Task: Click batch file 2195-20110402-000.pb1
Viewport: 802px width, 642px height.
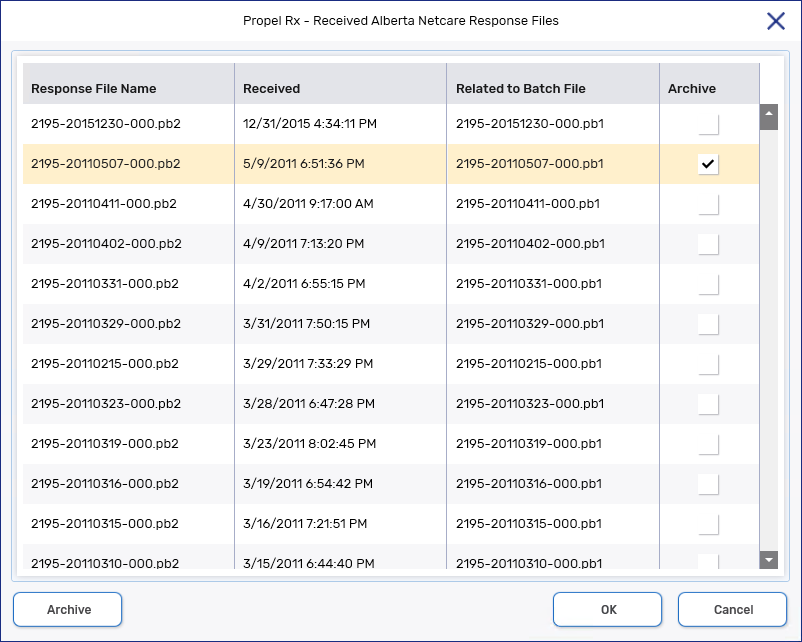Action: pos(530,243)
